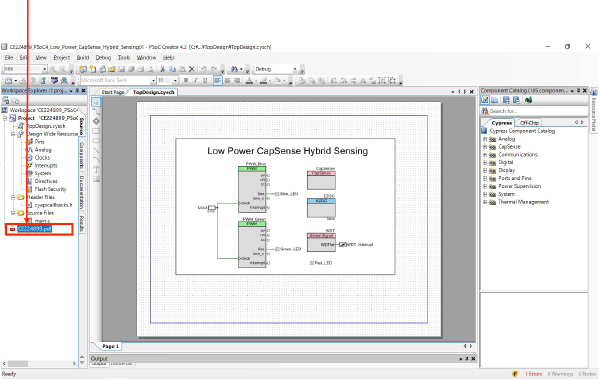Expand the Ports and Pins category

485,178
